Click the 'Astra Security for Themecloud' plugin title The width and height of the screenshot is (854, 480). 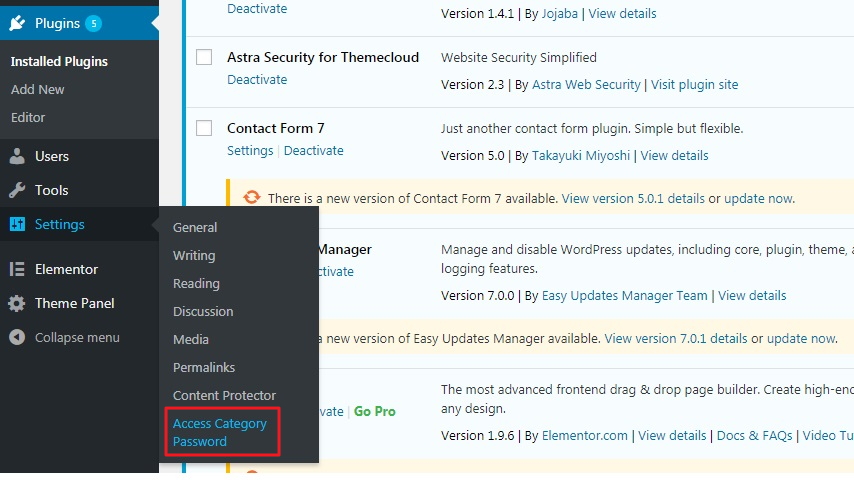323,57
